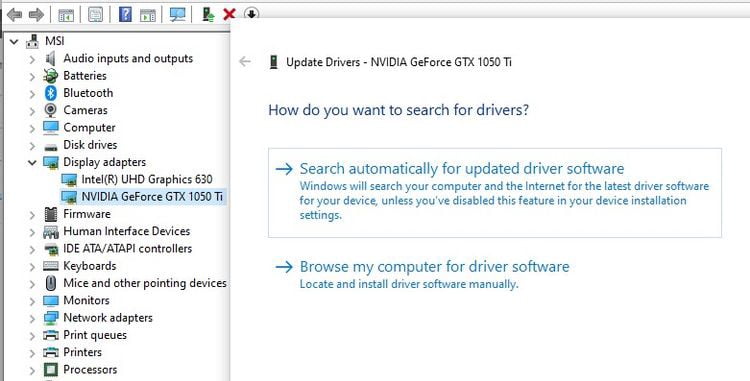Viewport: 750px width, 381px height.
Task: Click the Cameras webcam icon
Action: 51,110
